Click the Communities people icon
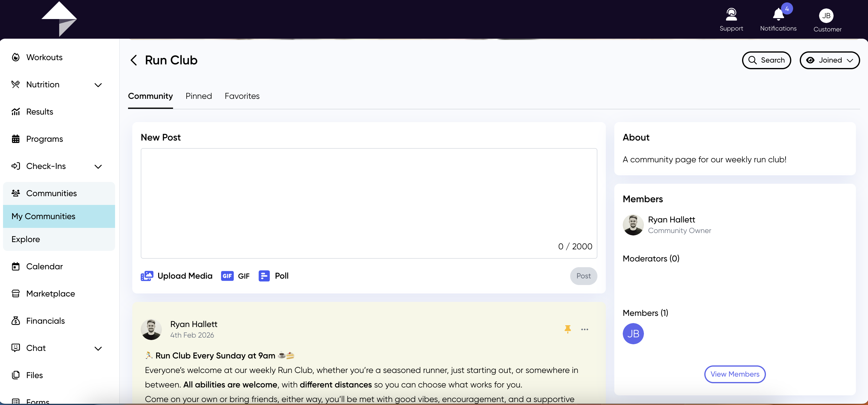The image size is (868, 405). click(x=15, y=193)
